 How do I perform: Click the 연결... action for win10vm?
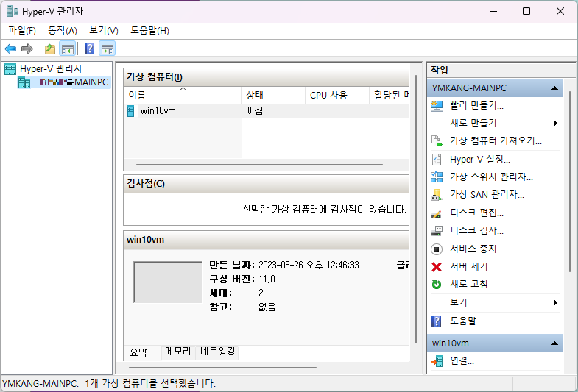coord(462,361)
